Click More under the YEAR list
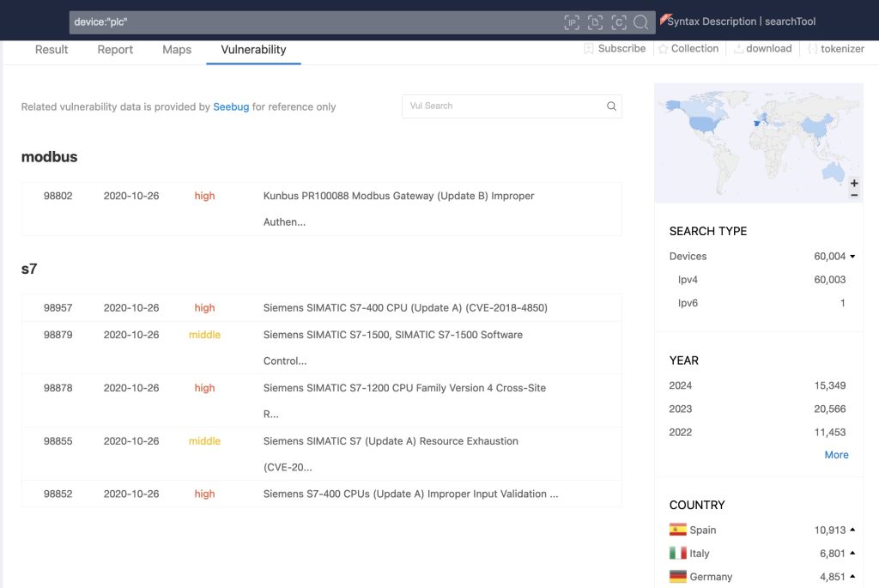 click(x=836, y=455)
